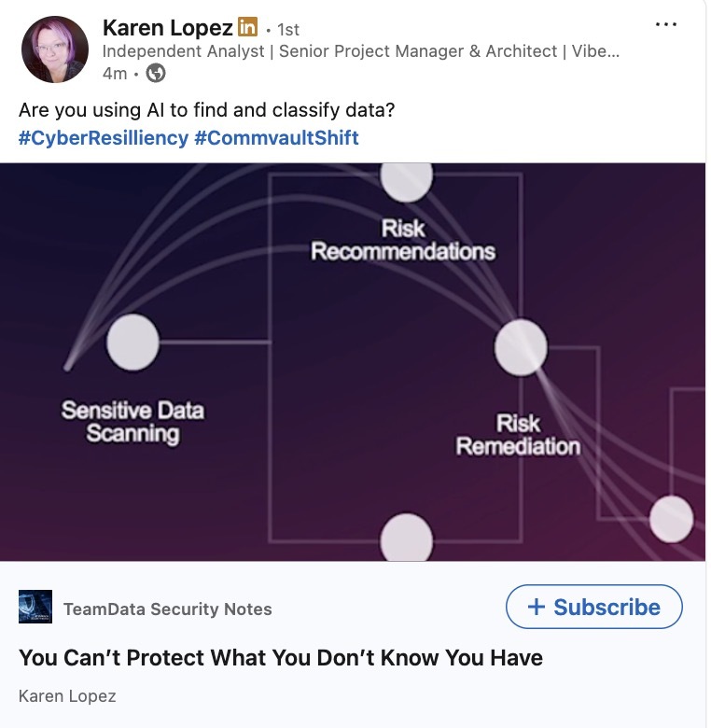The width and height of the screenshot is (711, 728).
Task: Open article "You Can't Protect What You Don't Know You Have"
Action: pos(281,657)
